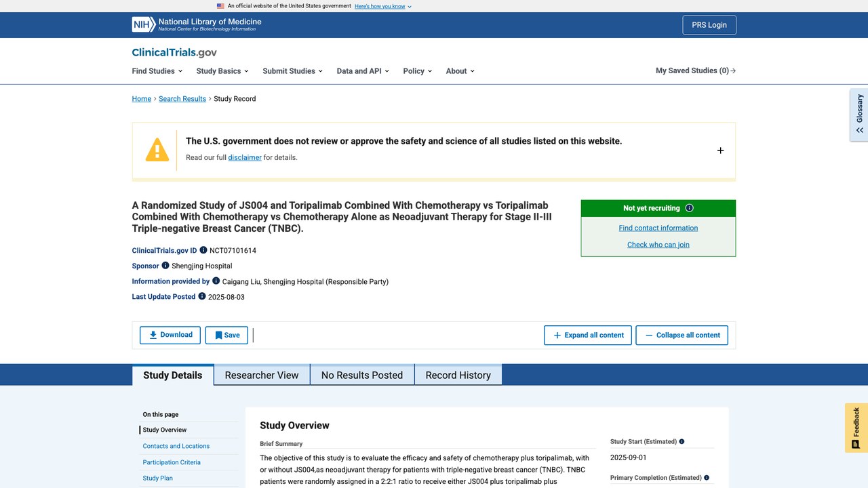868x488 pixels.
Task: Click info icon beside Information provided by
Action: (216, 281)
